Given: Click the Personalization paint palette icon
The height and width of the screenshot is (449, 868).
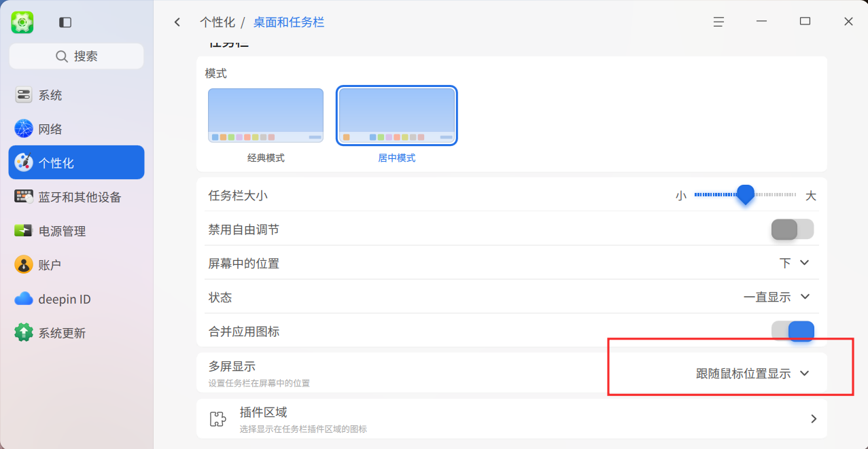Looking at the screenshot, I should pyautogui.click(x=24, y=163).
